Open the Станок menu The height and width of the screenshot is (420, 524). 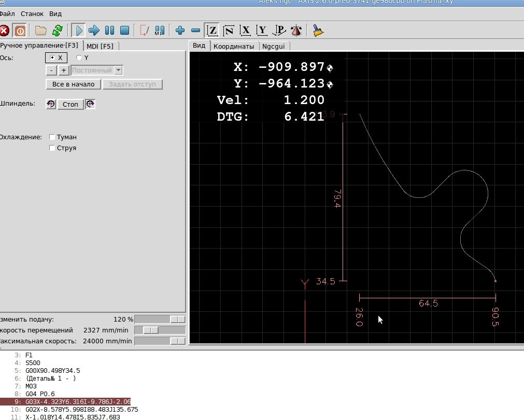(x=32, y=14)
